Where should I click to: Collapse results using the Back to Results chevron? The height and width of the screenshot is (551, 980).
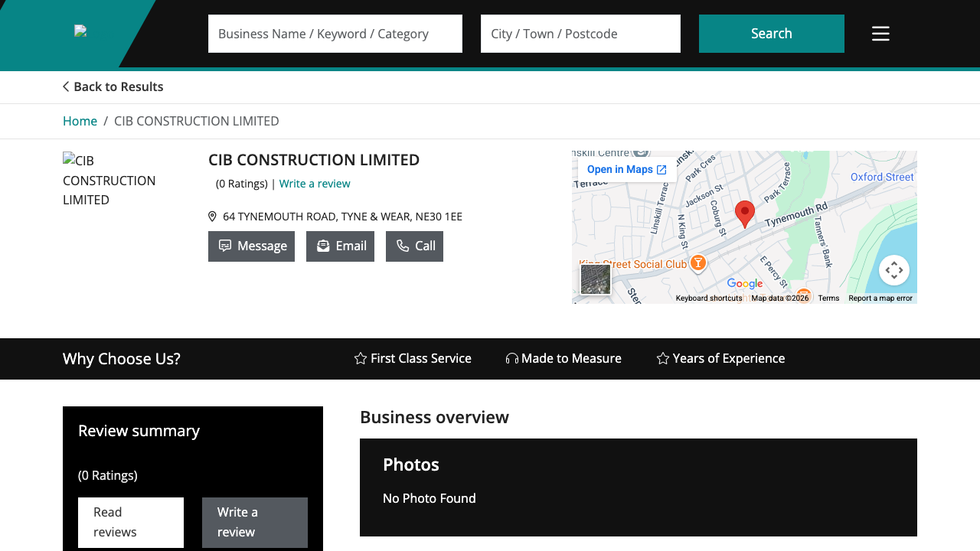pos(66,86)
